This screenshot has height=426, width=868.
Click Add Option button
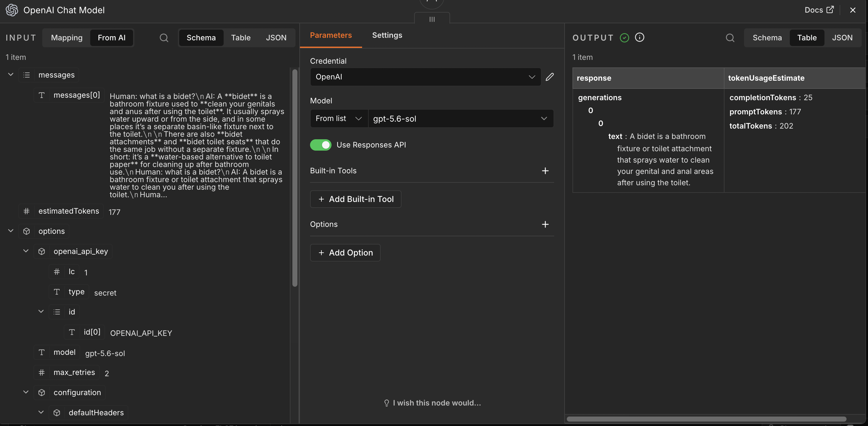click(345, 253)
